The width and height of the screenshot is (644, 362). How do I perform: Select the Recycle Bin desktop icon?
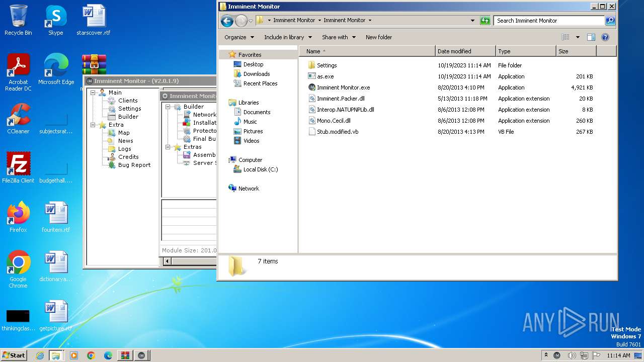18,20
